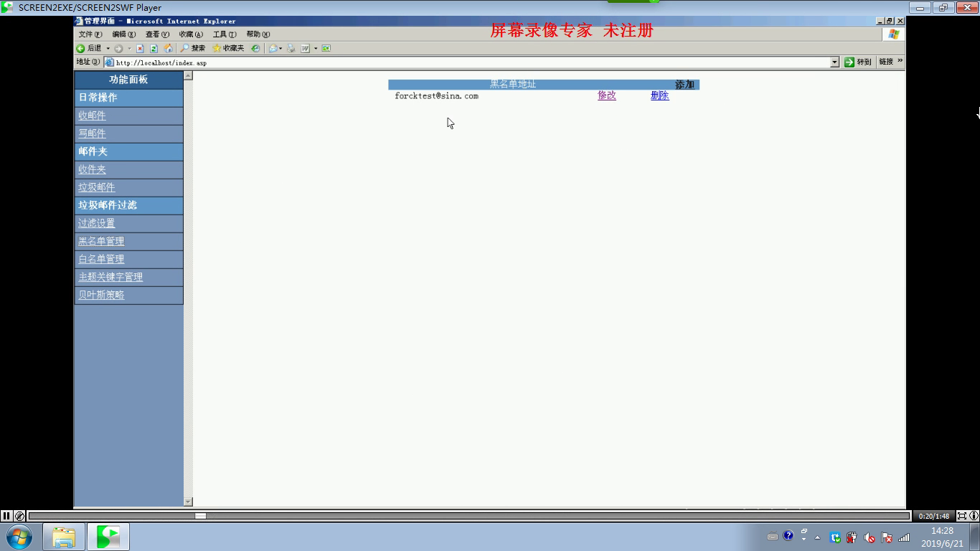The height and width of the screenshot is (551, 980).
Task: Open the 查看(V) menu
Action: click(157, 34)
